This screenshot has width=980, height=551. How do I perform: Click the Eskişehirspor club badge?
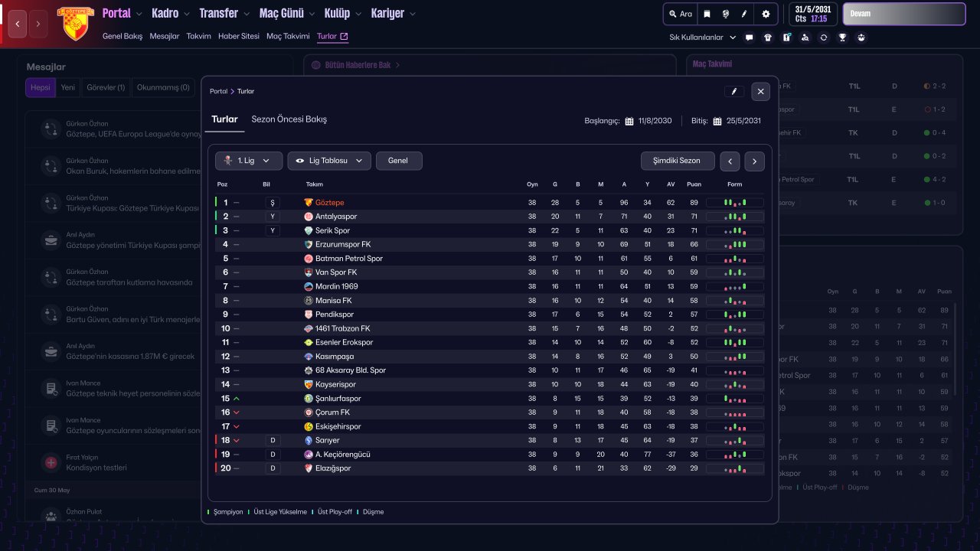pyautogui.click(x=309, y=426)
